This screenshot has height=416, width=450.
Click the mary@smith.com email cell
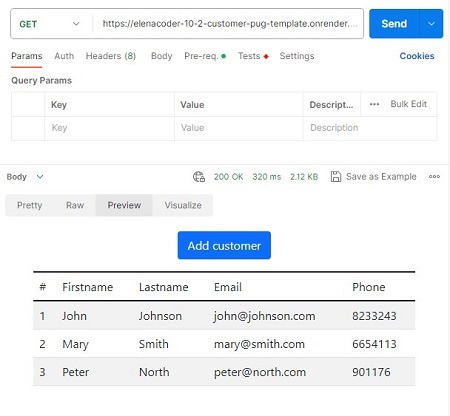259,344
